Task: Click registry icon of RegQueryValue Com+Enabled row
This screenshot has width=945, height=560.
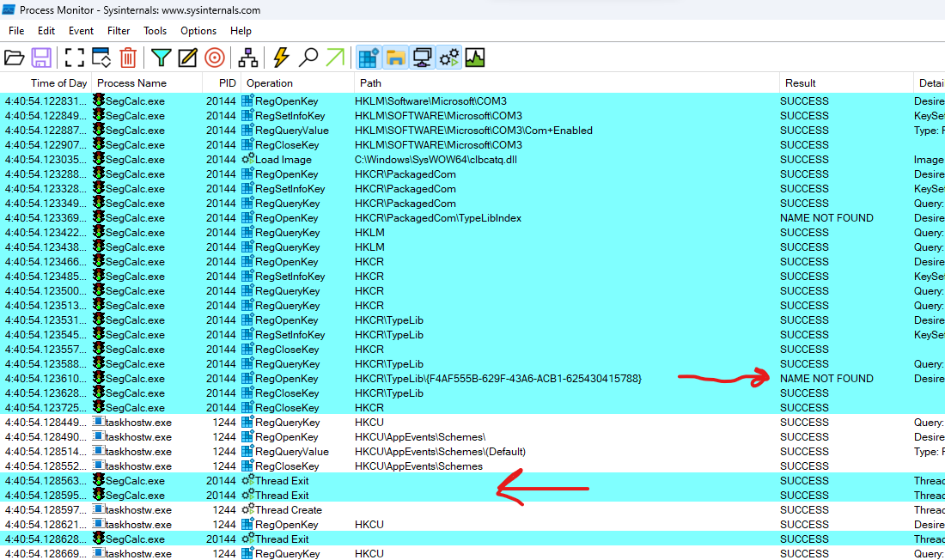Action: 247,130
